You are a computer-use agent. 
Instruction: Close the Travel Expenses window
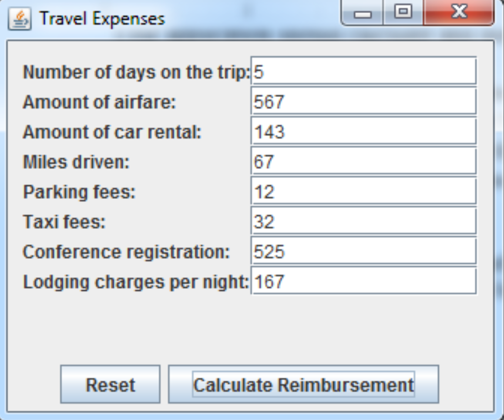tap(459, 13)
